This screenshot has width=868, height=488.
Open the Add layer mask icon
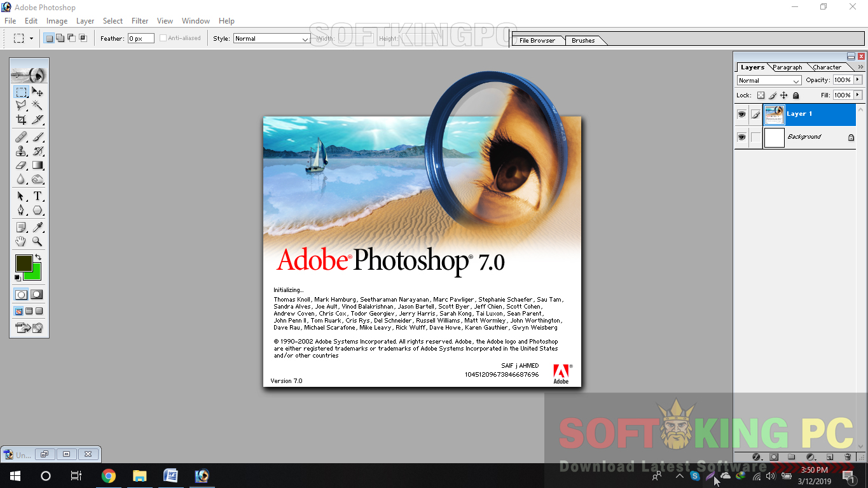773,457
